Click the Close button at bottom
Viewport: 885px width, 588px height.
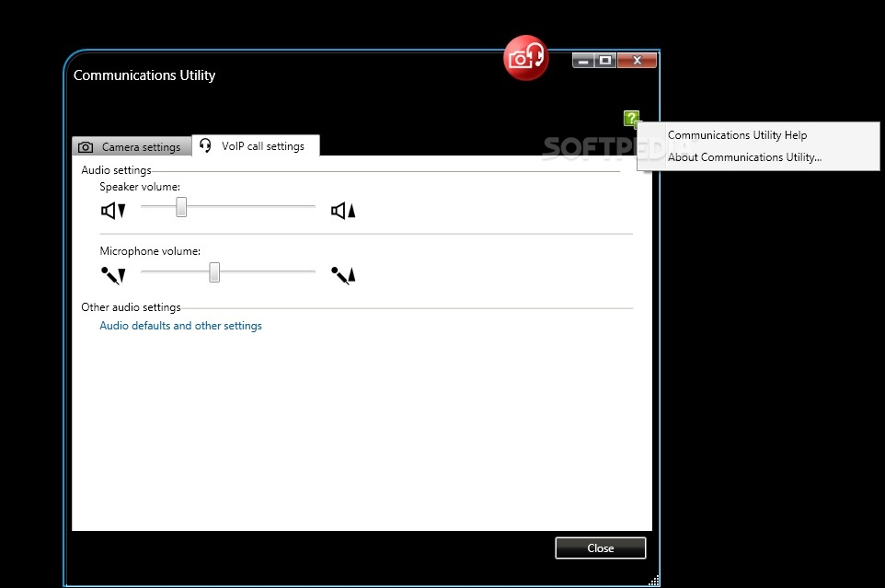[x=601, y=548]
